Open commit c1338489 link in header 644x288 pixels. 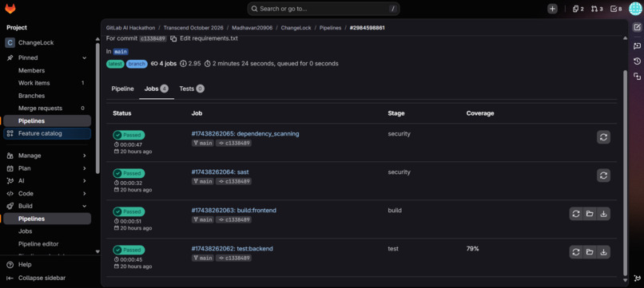point(153,38)
